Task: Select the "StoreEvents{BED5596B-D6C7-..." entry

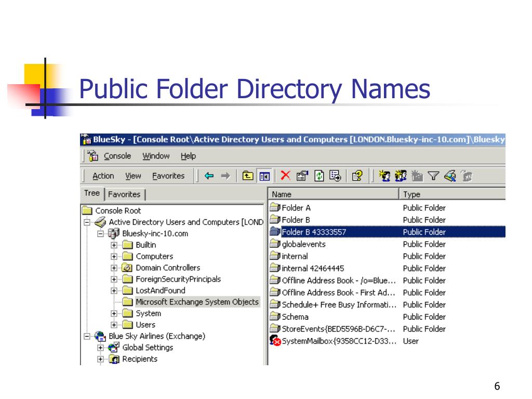Action: 339,329
